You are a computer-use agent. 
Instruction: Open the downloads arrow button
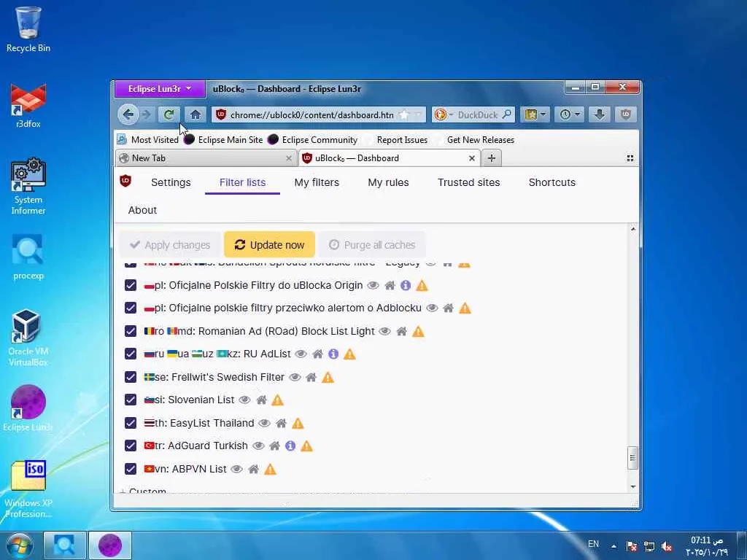pos(600,114)
